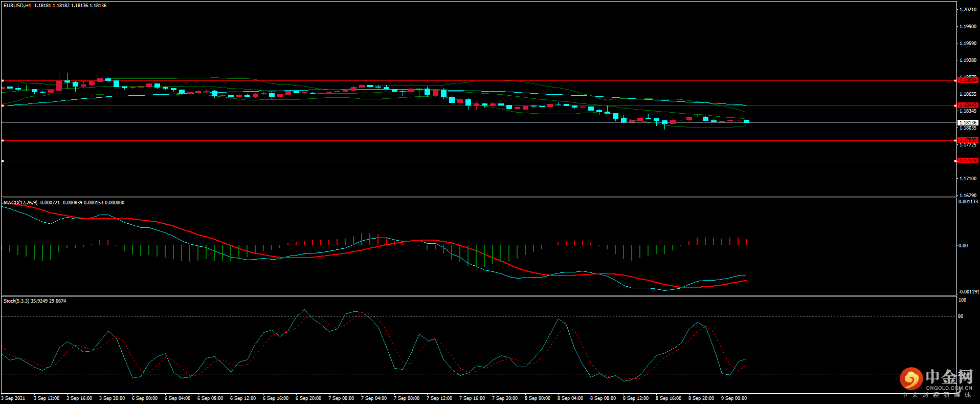980x404 pixels.
Task: Click the red 1.17805 price tag
Action: point(967,140)
